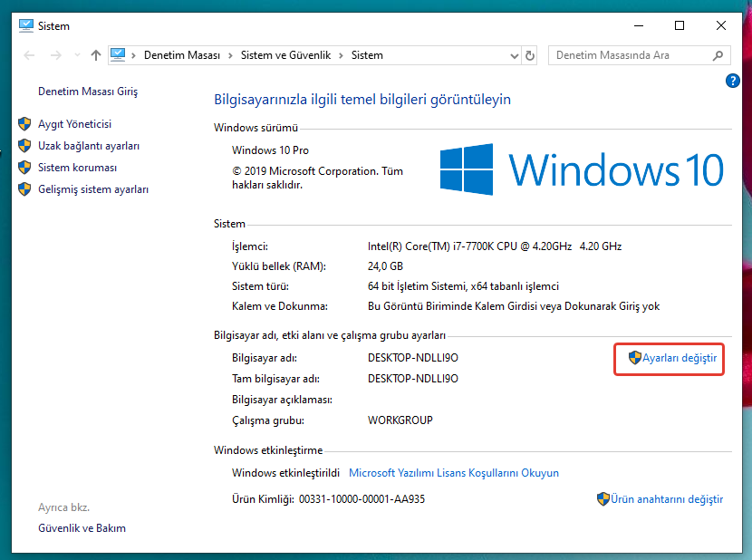
Task: Click the shield icon beside Sistem koruması
Action: 24,168
